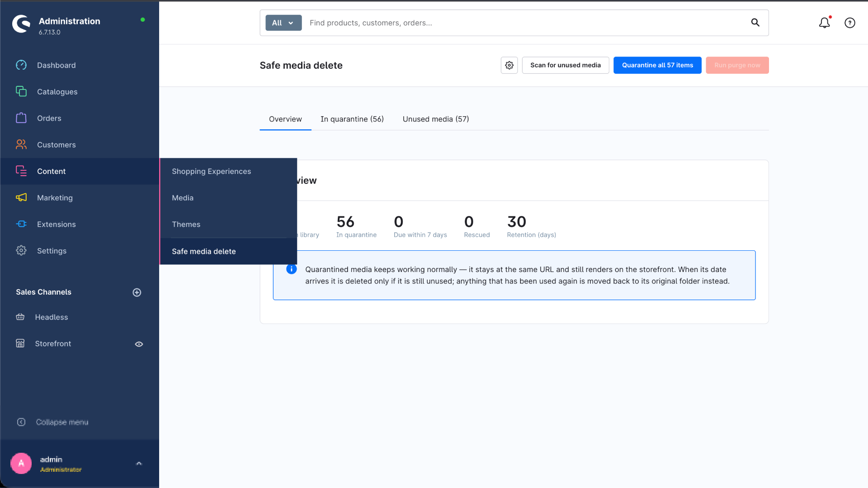868x488 pixels.
Task: Switch to the Overview tab
Action: pyautogui.click(x=285, y=119)
